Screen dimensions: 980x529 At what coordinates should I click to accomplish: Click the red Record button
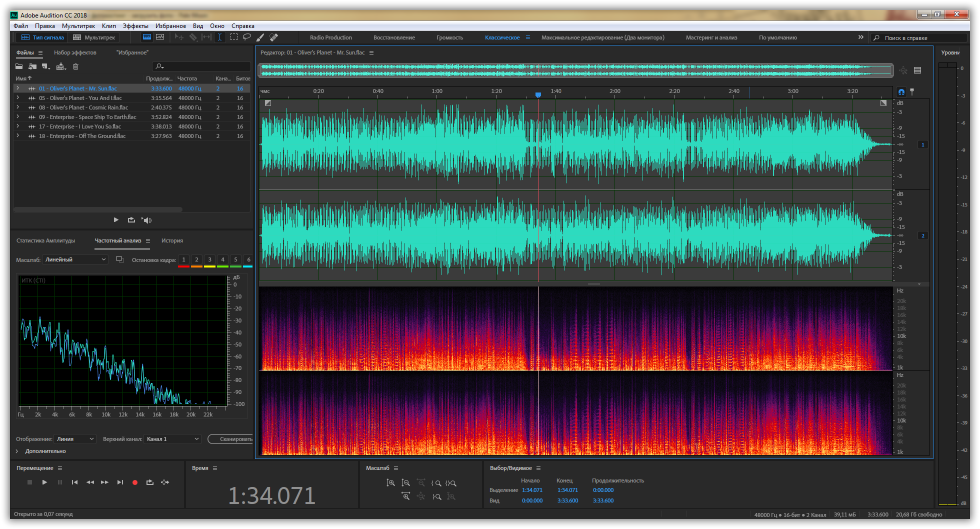click(x=134, y=482)
